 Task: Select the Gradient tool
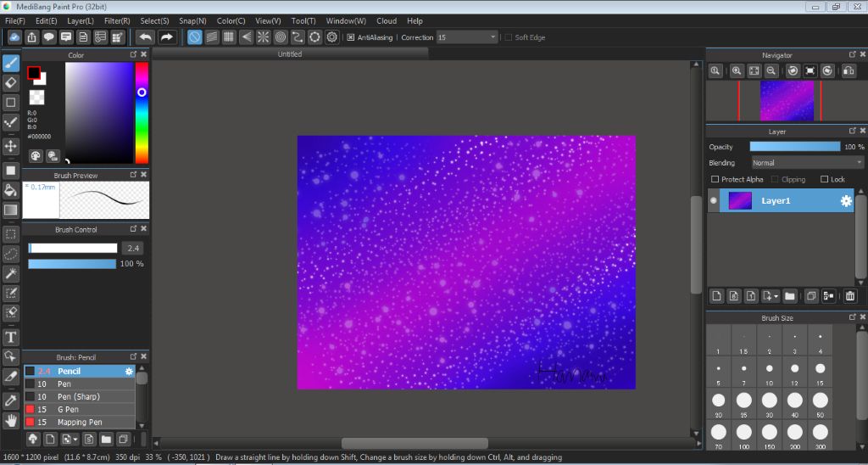[x=10, y=210]
